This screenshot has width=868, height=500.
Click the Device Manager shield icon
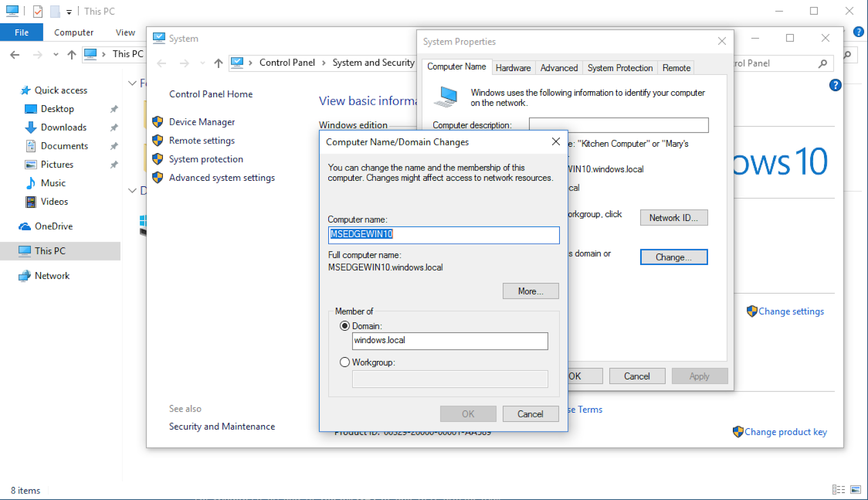(x=158, y=122)
